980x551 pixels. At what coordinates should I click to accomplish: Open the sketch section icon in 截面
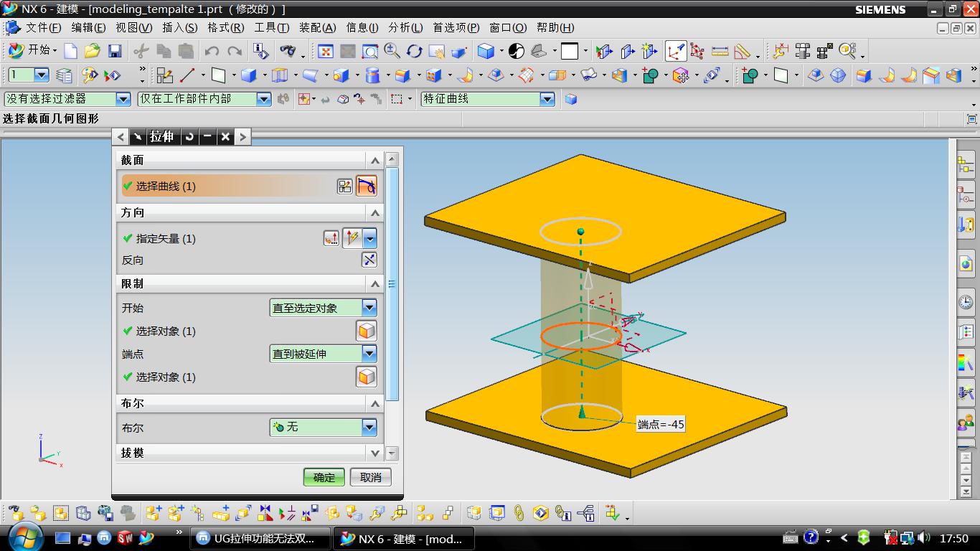pos(345,187)
